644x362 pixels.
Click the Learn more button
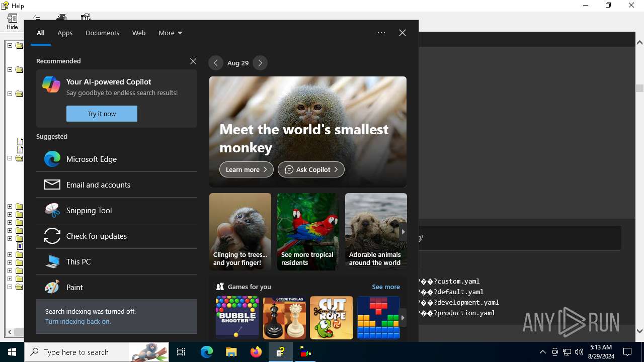[x=247, y=169]
